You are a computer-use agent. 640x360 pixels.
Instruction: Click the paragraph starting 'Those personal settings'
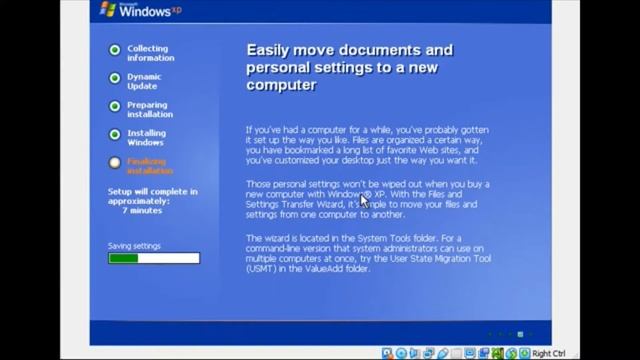367,199
